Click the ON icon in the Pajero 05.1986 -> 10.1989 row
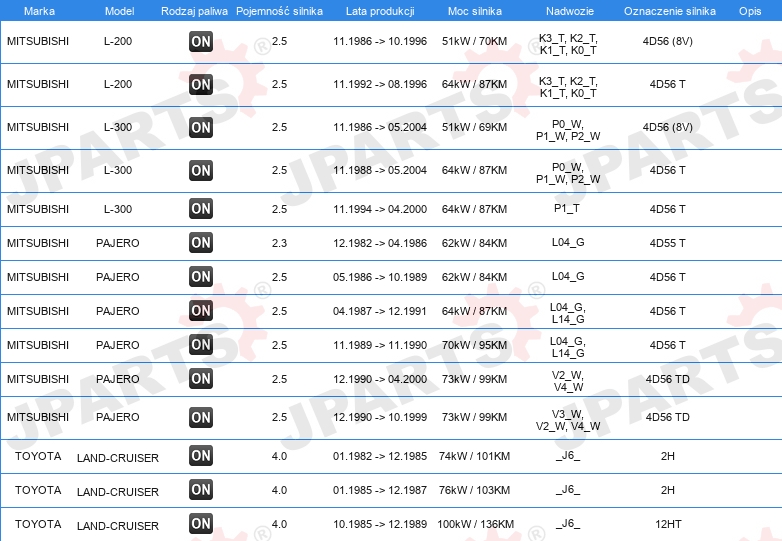This screenshot has height=541, width=782. pos(201,277)
